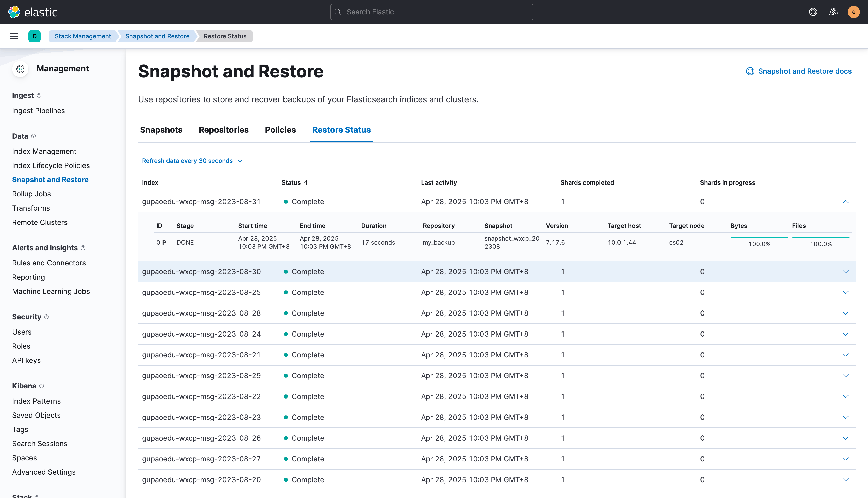Focus the Search Elastic field
Screen dimensions: 868x498
(432, 12)
